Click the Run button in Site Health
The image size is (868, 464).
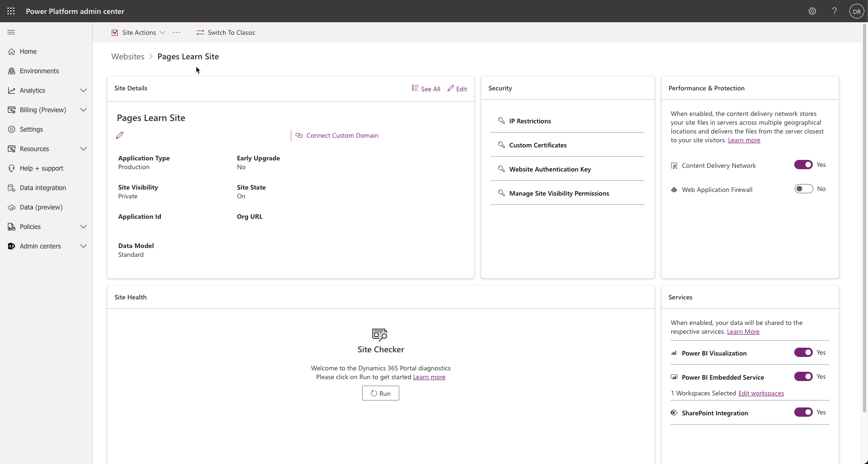[380, 393]
